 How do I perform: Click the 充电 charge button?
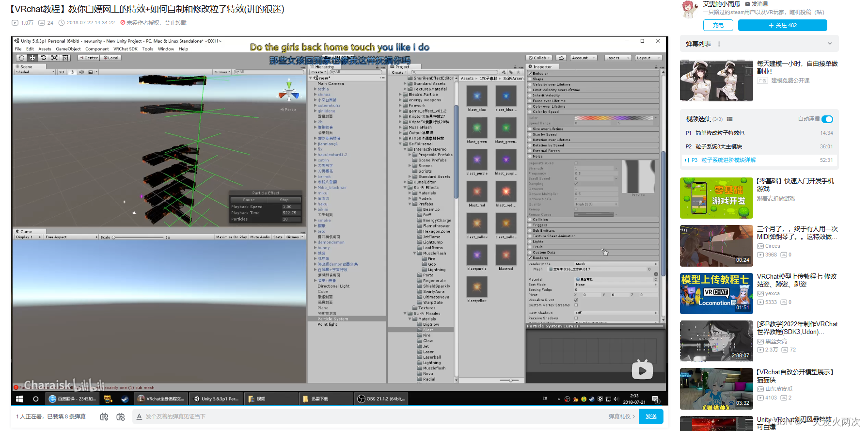pos(718,25)
